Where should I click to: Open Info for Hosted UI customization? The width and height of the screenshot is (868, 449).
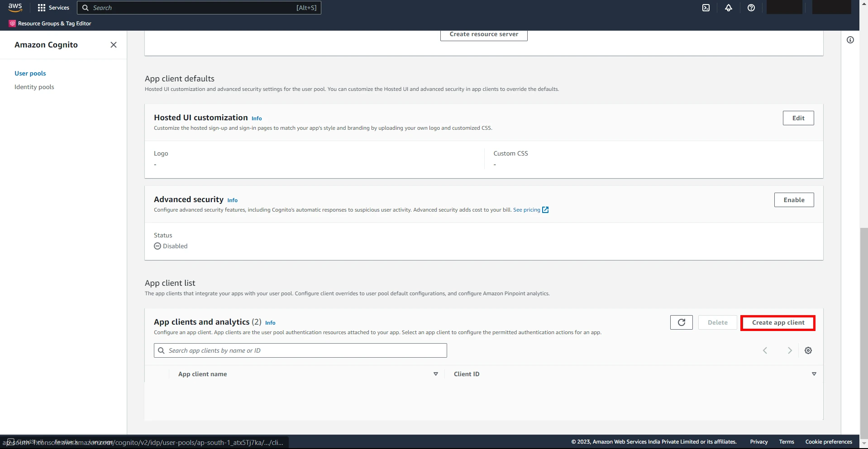[x=257, y=118]
